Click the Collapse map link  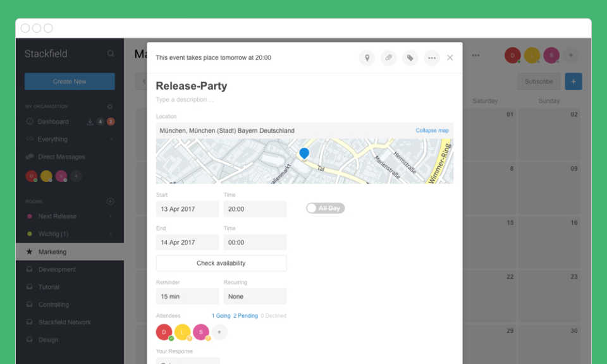[x=432, y=130]
